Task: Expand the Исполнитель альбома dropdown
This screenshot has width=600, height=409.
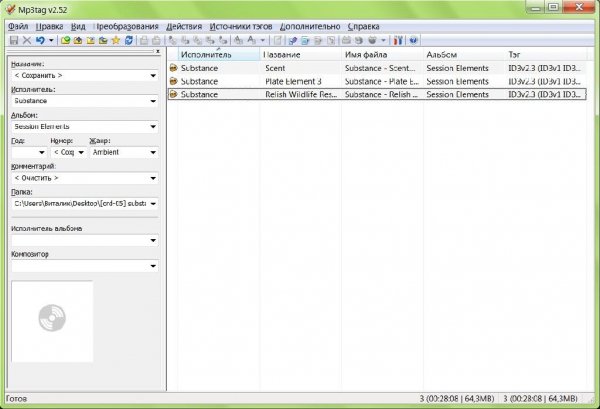Action: 153,241
